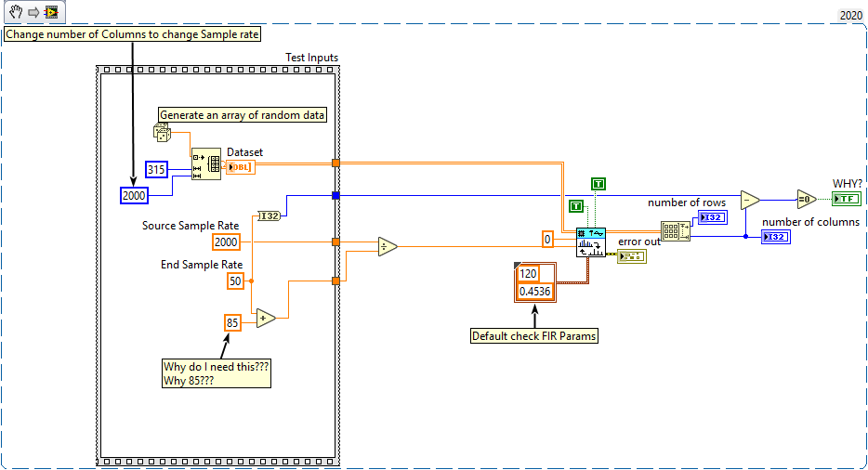Click the Resample waveform VI node
The image size is (868, 470).
(x=590, y=242)
